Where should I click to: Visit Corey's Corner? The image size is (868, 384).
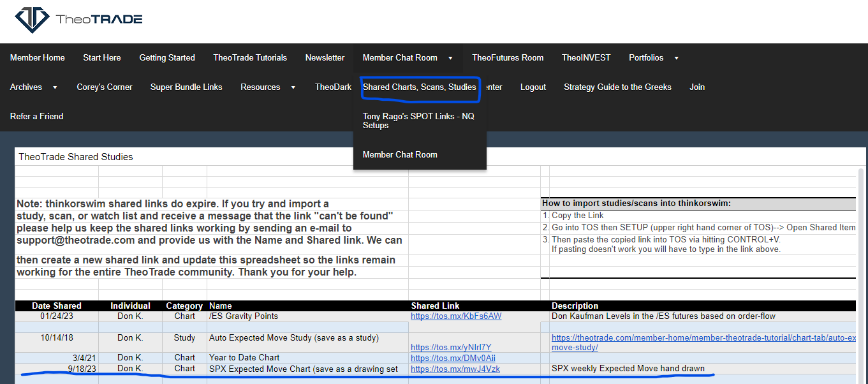tap(105, 87)
